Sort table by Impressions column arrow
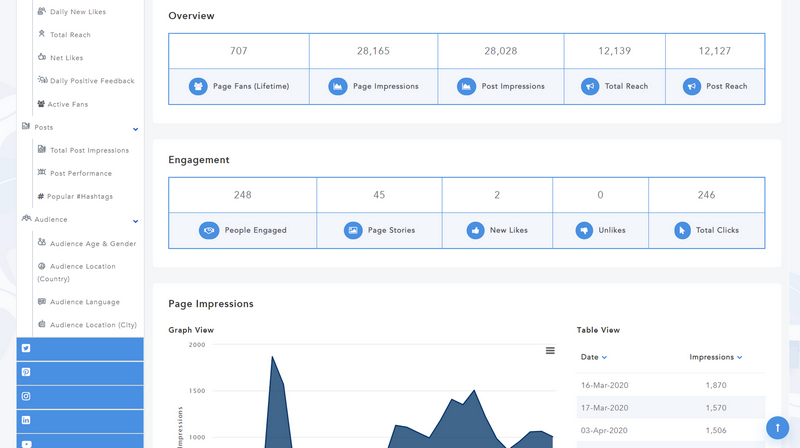The image size is (800, 448). point(739,357)
